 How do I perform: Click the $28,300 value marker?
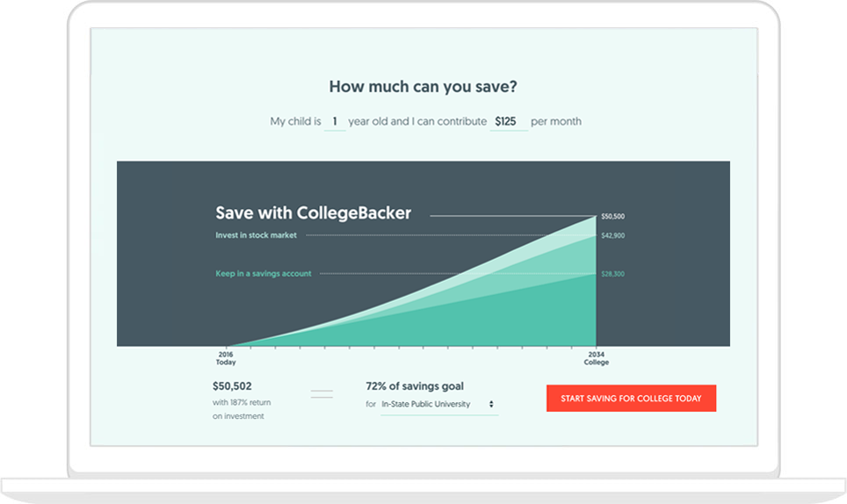[x=612, y=274]
